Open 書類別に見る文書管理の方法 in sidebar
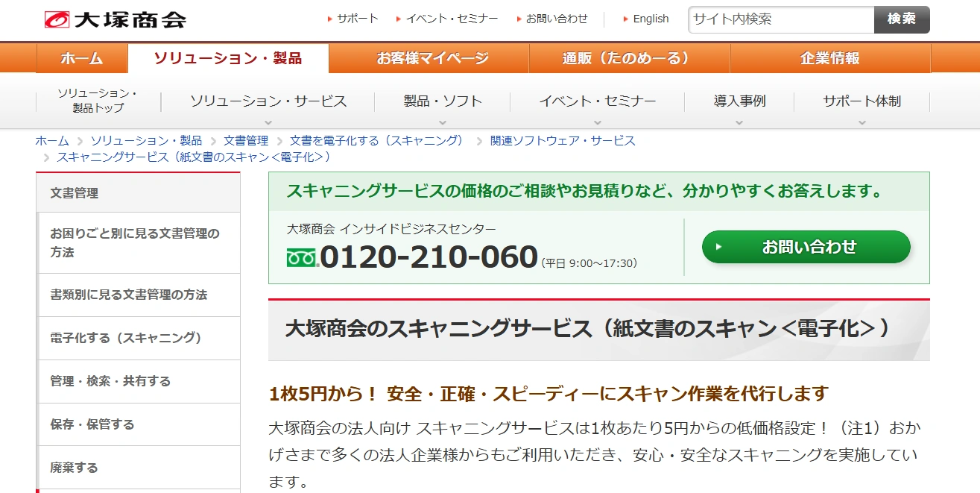This screenshot has width=980, height=493. click(x=139, y=295)
